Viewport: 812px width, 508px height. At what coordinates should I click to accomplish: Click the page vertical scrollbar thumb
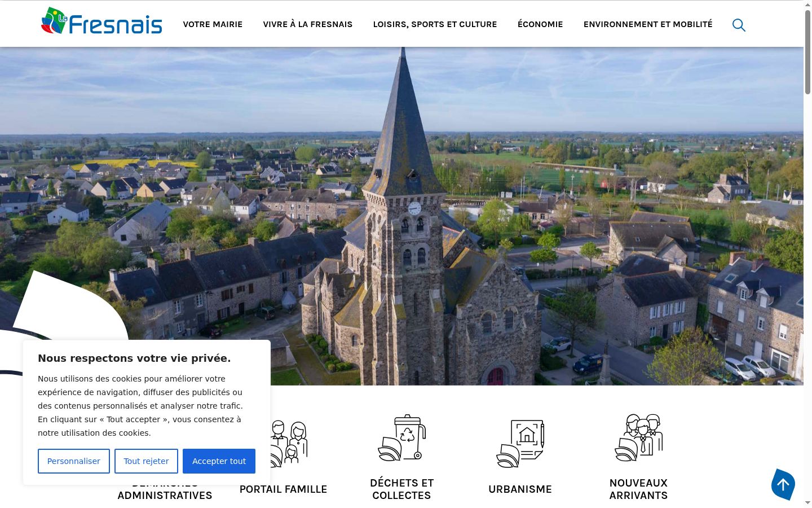pyautogui.click(x=807, y=51)
